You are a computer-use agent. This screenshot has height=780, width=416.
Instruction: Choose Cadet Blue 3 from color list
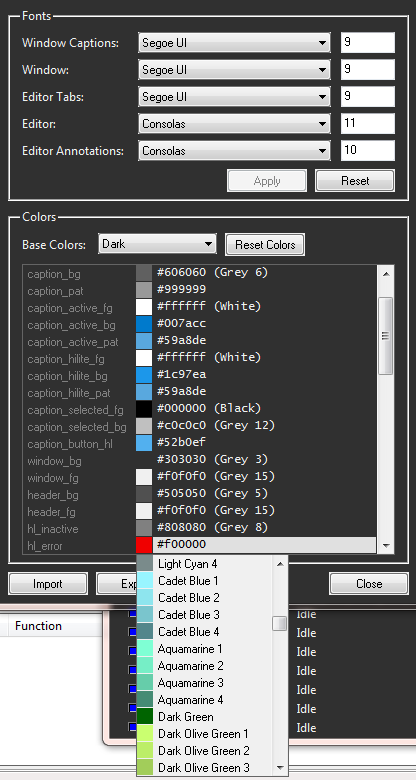coord(205,614)
